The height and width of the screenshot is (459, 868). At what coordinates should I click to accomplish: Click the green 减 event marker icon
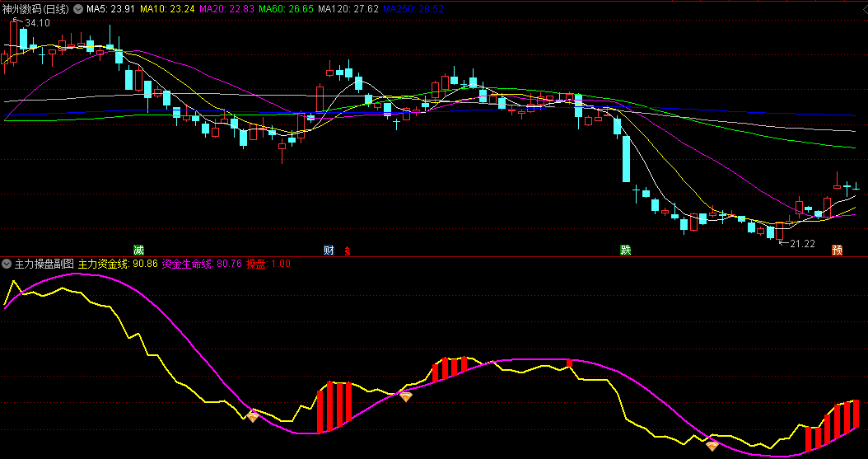(138, 250)
